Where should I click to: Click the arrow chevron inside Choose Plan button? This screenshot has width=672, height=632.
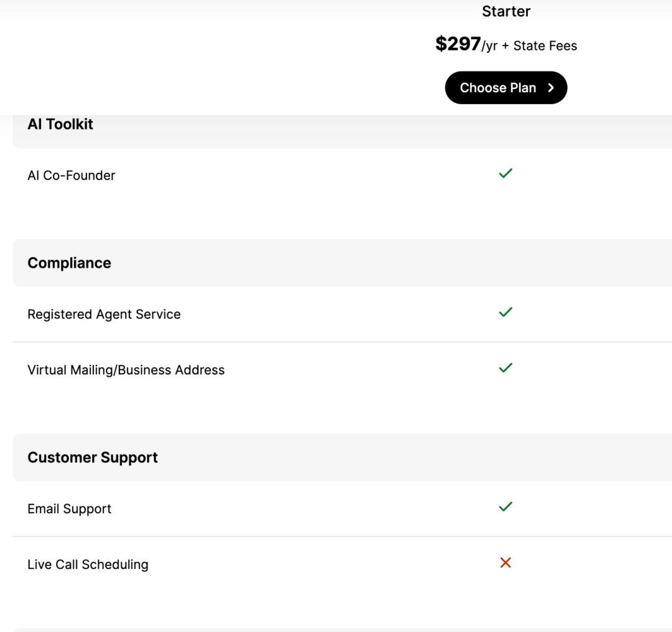point(550,88)
